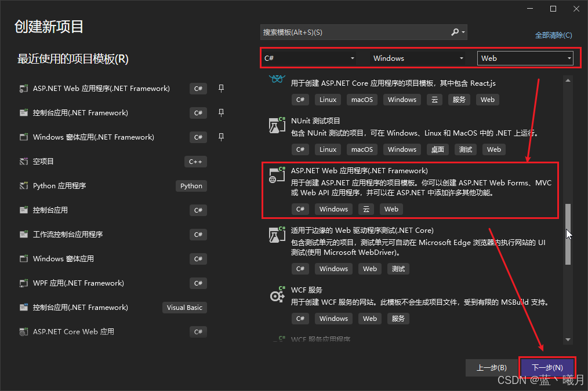
Task: Open the Windows platform filter dropdown
Action: coord(418,58)
